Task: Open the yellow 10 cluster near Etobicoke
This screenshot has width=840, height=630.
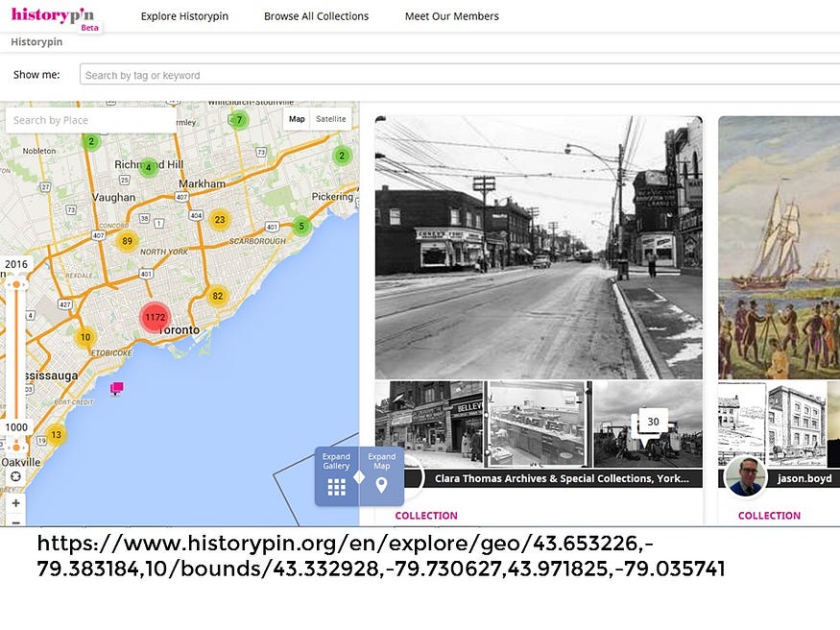Action: point(85,337)
